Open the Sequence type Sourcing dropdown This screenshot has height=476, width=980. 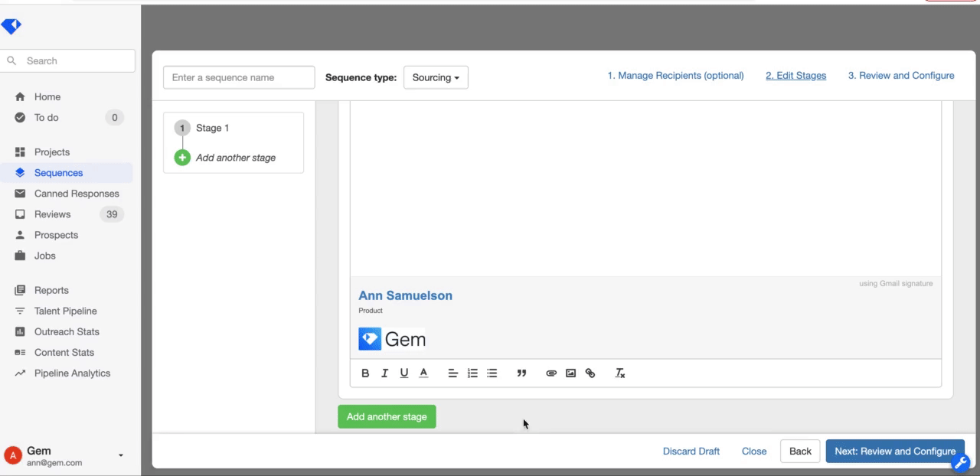click(x=436, y=77)
